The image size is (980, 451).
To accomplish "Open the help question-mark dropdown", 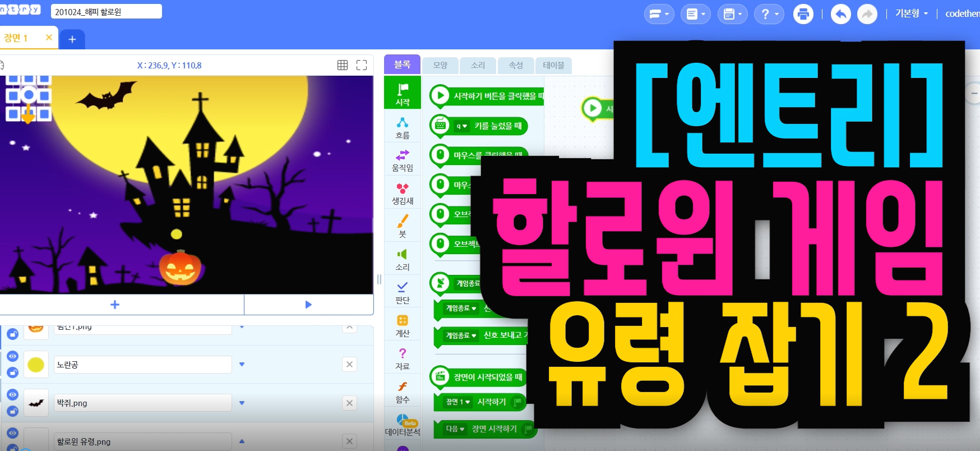I will click(769, 14).
